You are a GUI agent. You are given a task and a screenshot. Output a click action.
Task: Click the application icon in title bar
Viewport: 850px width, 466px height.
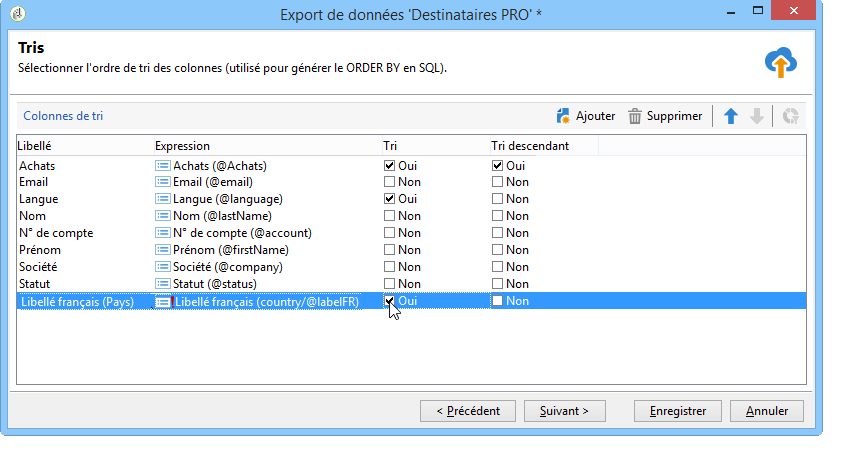click(18, 14)
